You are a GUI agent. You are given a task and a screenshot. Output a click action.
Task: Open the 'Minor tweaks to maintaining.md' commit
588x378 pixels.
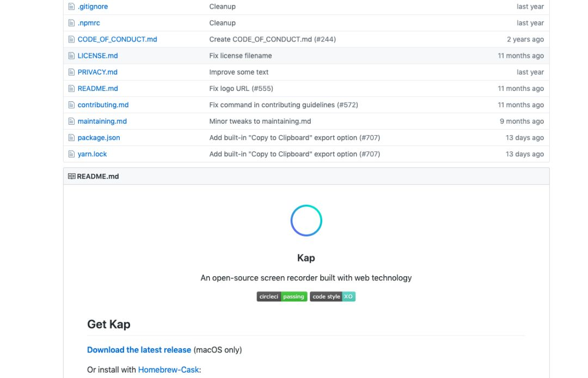coord(260,121)
